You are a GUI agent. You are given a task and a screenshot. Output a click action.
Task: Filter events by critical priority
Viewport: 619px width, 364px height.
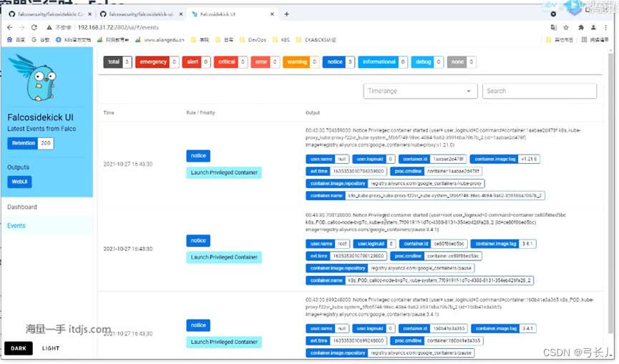click(230, 62)
